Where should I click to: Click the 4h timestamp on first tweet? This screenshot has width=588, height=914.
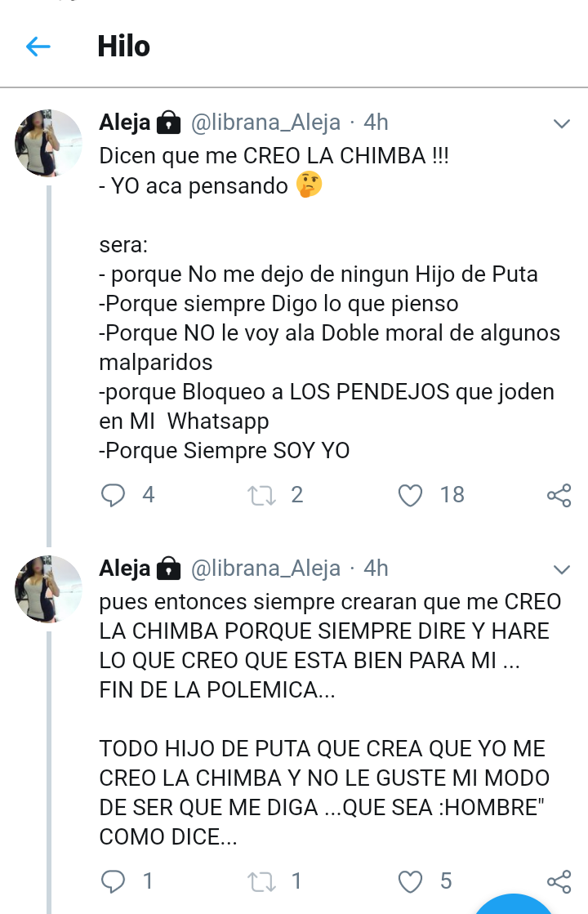[x=376, y=123]
